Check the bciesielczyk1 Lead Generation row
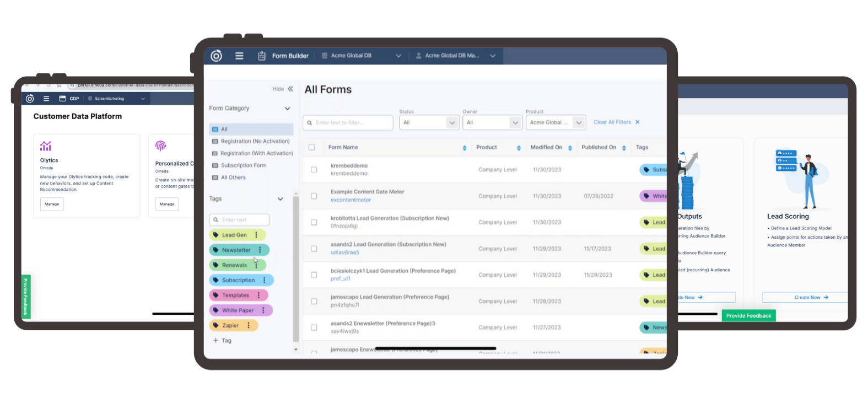Image resolution: width=868 pixels, height=403 pixels. pos(314,275)
